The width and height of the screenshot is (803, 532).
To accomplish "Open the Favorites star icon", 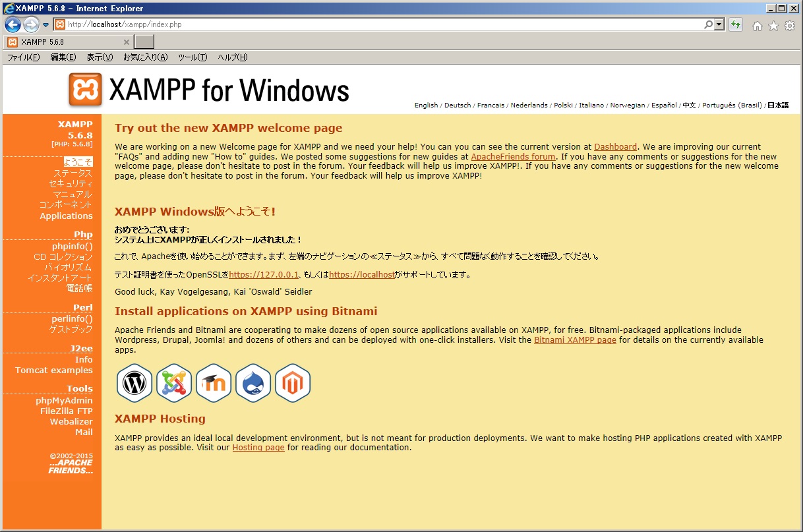I will 773,26.
